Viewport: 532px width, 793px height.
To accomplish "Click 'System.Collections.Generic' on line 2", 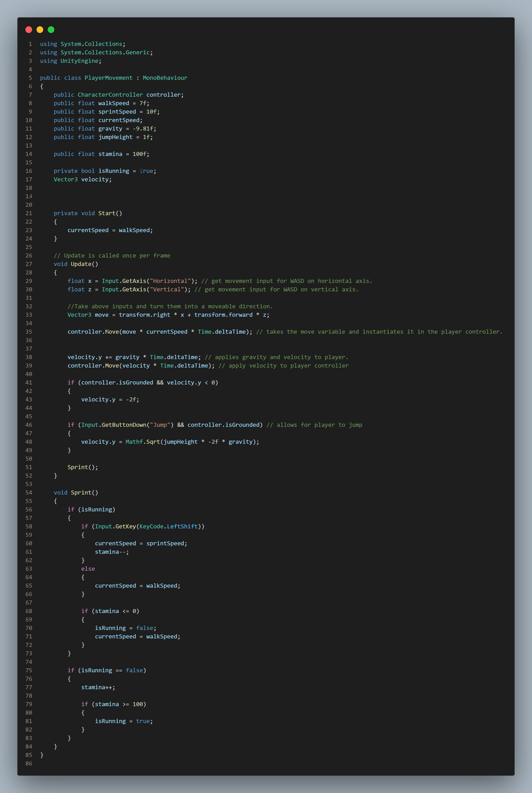I will click(105, 52).
